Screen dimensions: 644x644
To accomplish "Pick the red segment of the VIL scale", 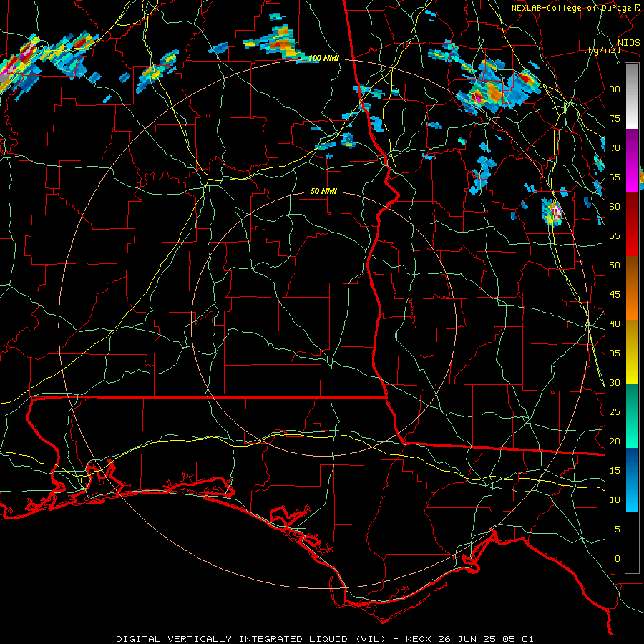I will tap(632, 224).
